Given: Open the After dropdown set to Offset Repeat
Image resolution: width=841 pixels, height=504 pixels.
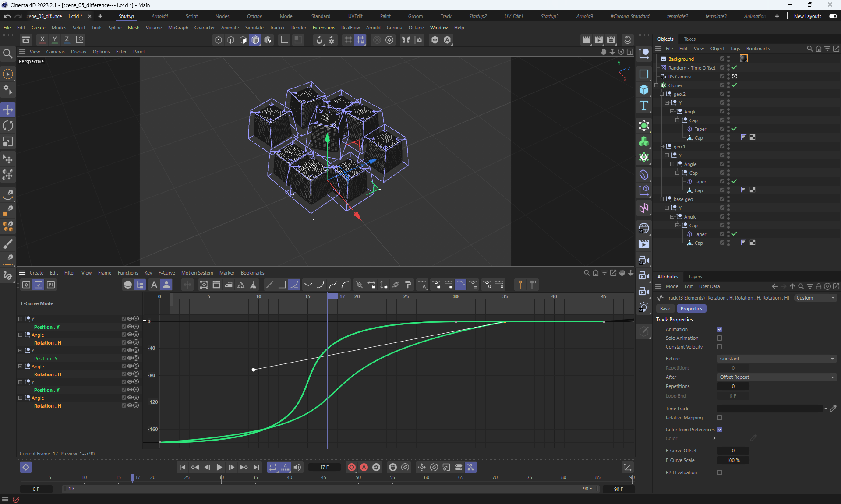Looking at the screenshot, I should tap(776, 377).
